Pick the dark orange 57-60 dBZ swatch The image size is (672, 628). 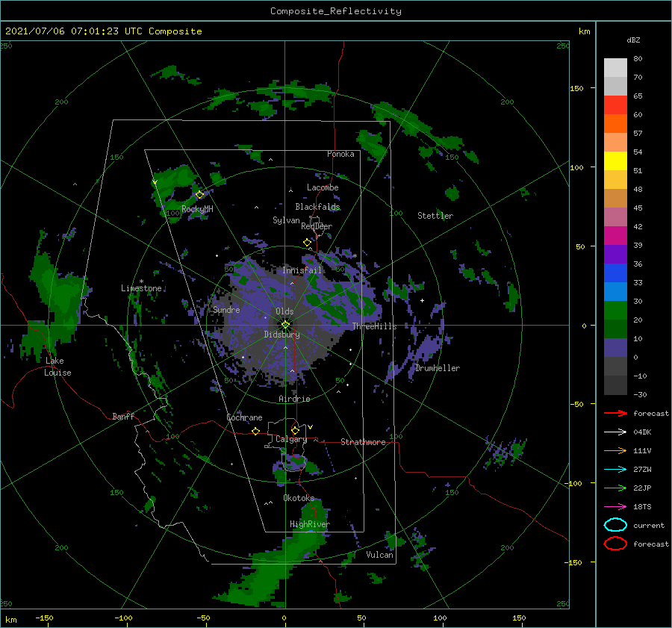pos(615,123)
